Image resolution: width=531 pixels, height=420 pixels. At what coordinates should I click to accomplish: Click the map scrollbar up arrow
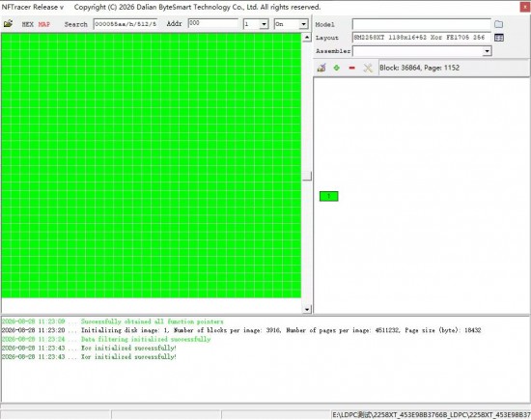[307, 37]
